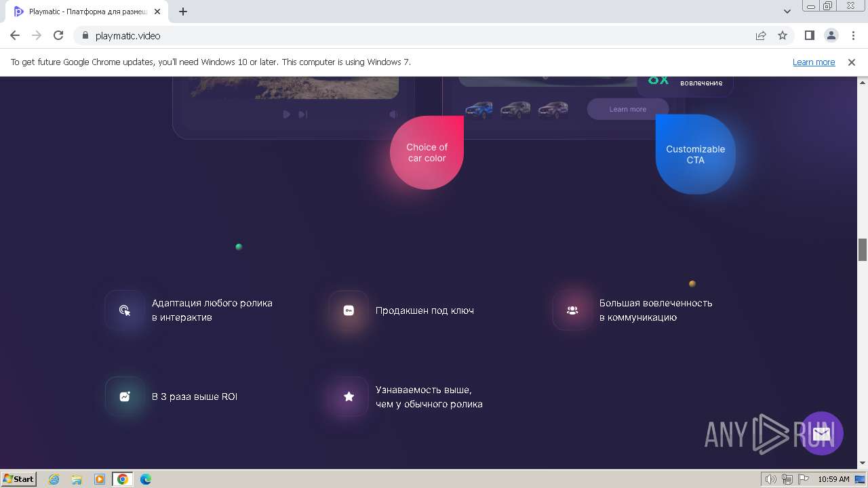This screenshot has width=868, height=488.
Task: Click the text Большая вовлеченность в коммуникацию
Action: click(656, 310)
